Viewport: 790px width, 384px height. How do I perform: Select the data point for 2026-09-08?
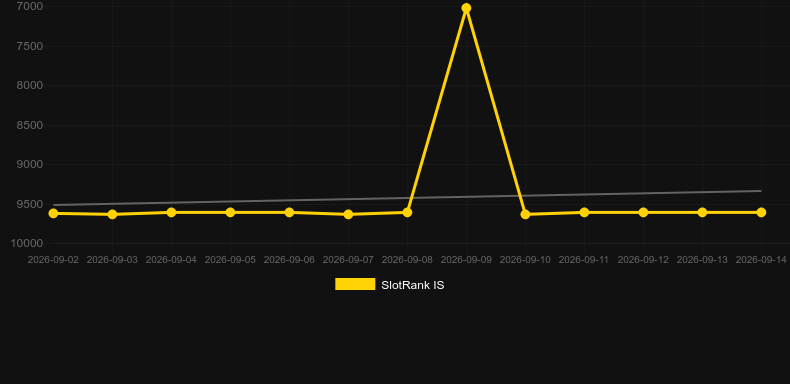point(407,212)
